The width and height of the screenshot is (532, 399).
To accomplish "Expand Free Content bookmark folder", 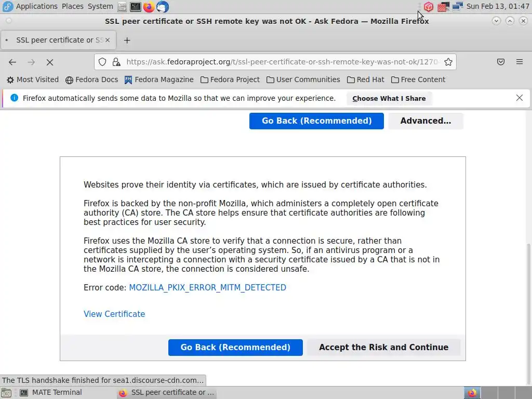I will (418, 79).
